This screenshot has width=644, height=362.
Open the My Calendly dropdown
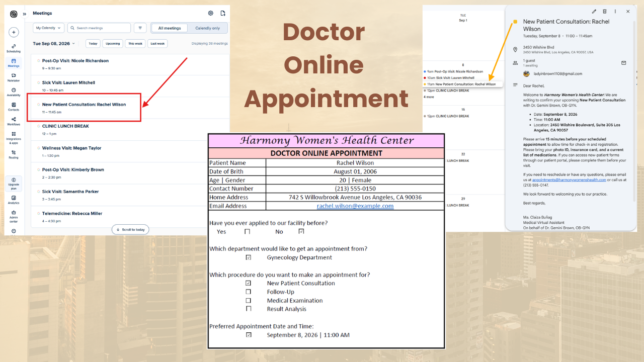tap(49, 28)
